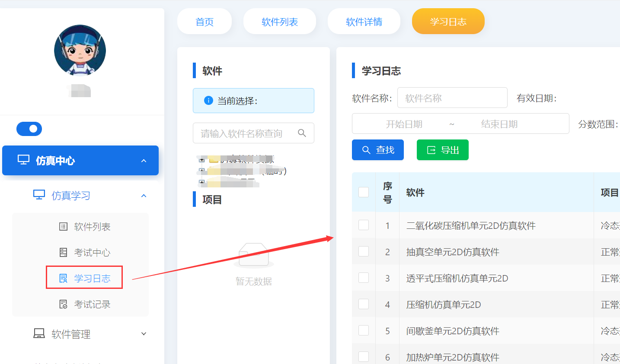The image size is (620, 364).
Task: Focus the 软件名称 filter input
Action: (452, 98)
